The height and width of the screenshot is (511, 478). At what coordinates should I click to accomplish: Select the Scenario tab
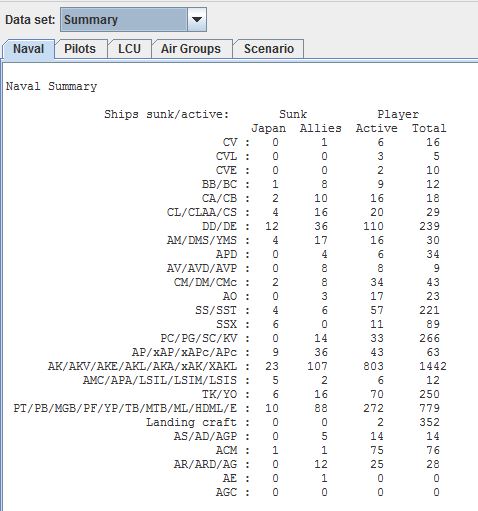point(269,49)
